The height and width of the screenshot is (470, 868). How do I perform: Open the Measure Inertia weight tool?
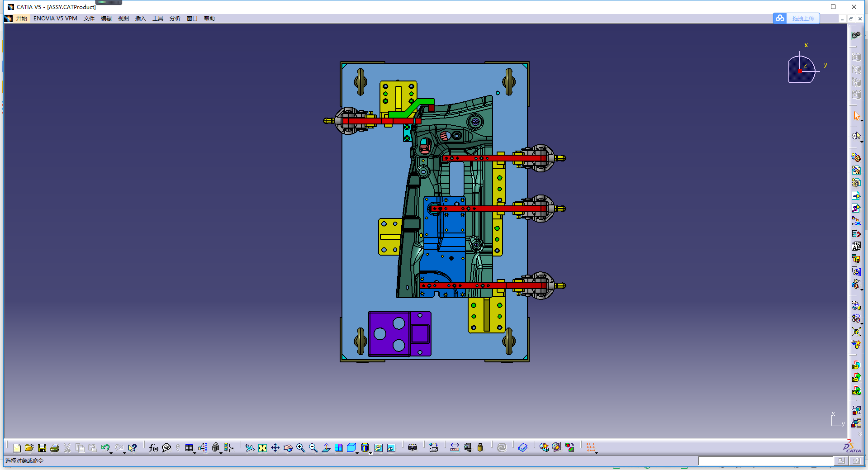(480, 448)
